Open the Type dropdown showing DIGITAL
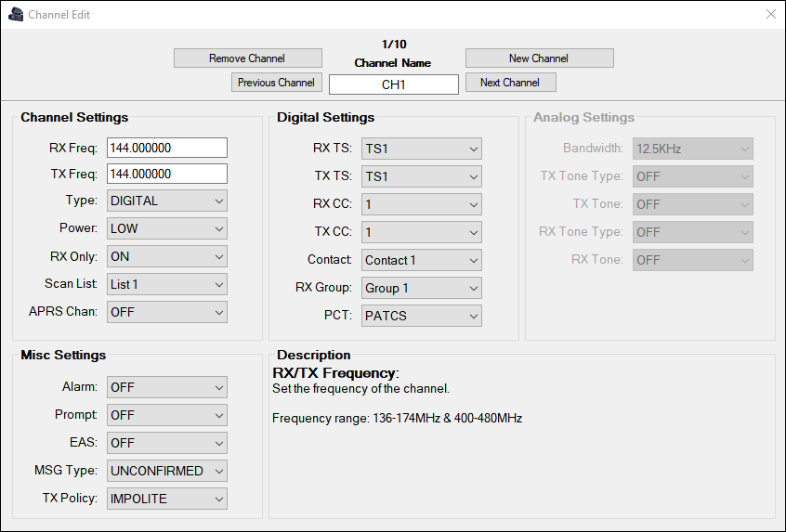 click(x=167, y=201)
